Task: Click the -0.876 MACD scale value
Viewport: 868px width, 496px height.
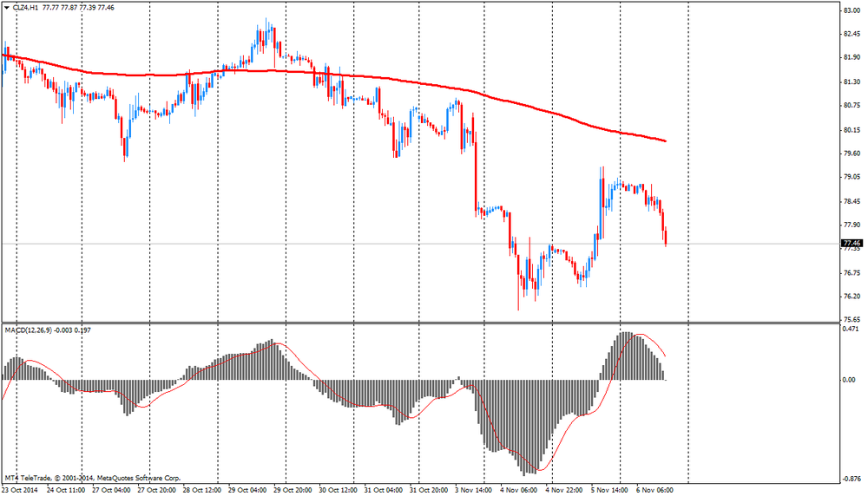Action: coord(852,479)
